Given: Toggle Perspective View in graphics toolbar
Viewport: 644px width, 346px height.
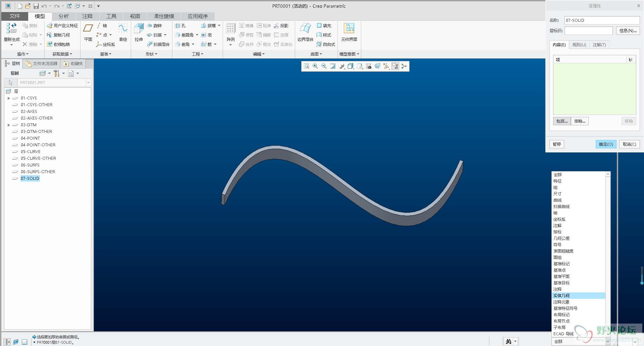Looking at the screenshot, I should click(x=377, y=66).
